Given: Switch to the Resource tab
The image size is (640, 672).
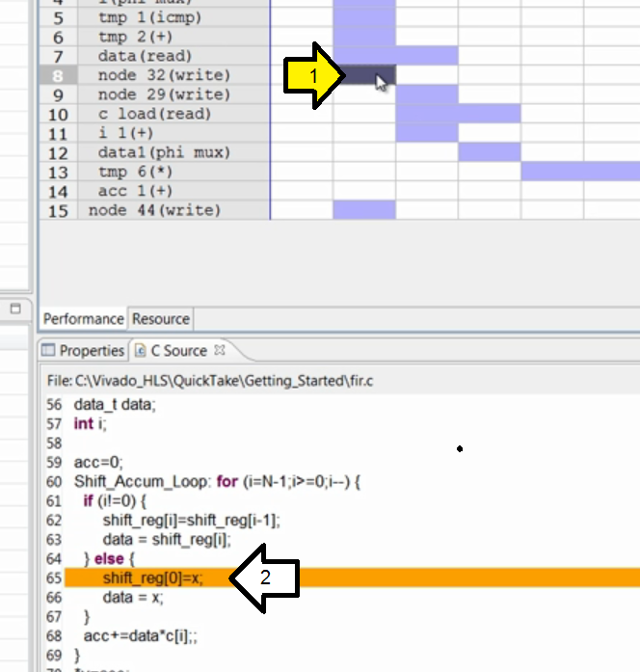Looking at the screenshot, I should pos(161,319).
